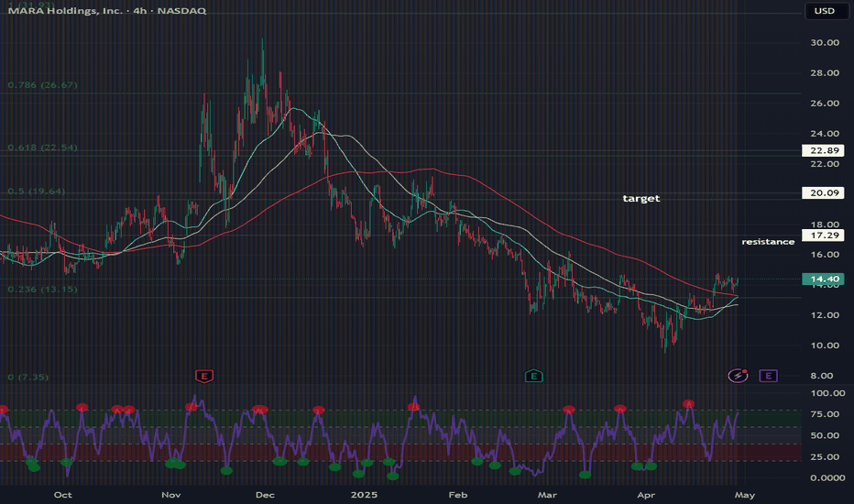
Task: Click the 25.00 oscillator scale value
Action: [x=825, y=456]
